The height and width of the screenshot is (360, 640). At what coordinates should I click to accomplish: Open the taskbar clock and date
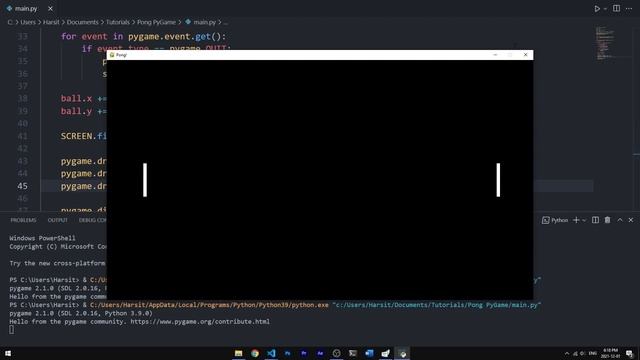pos(610,353)
